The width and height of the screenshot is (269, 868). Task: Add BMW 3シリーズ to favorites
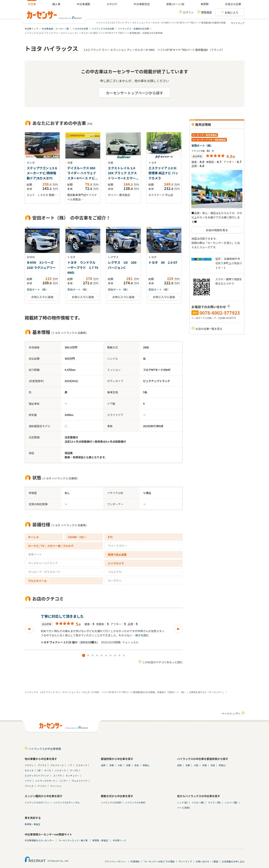(x=42, y=297)
